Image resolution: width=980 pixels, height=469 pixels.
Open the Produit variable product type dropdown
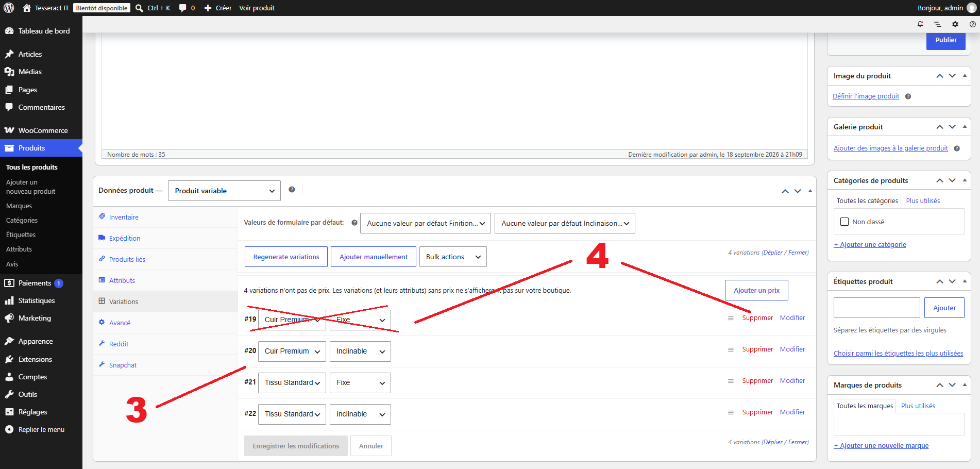(224, 191)
